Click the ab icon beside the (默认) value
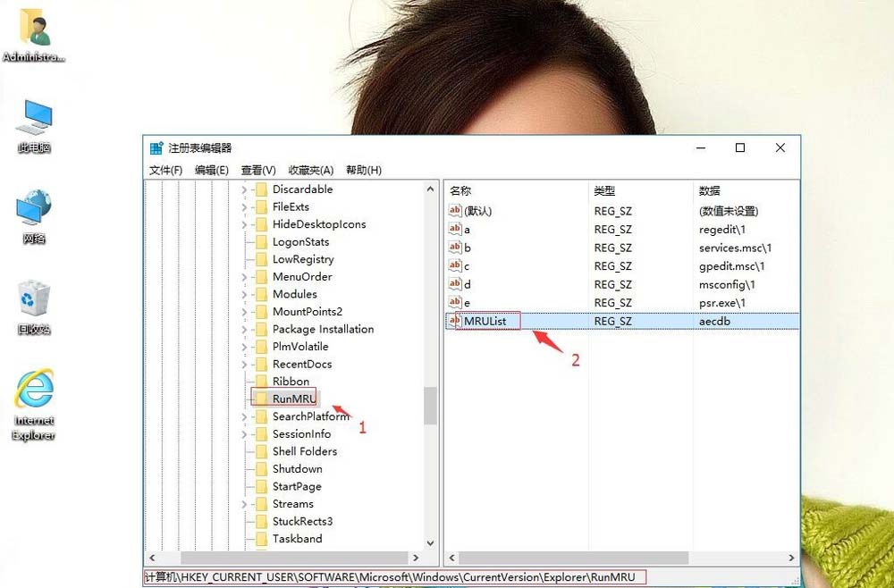Screen dimensions: 894x588 453,210
